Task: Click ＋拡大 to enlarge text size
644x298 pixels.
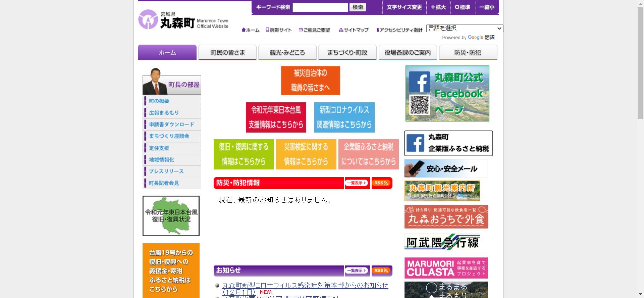Action: 438,7
